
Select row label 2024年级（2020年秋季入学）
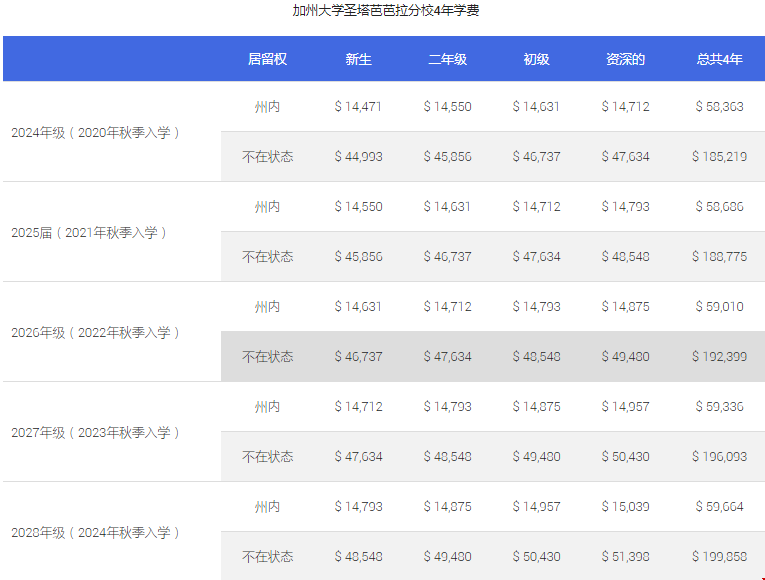click(96, 132)
